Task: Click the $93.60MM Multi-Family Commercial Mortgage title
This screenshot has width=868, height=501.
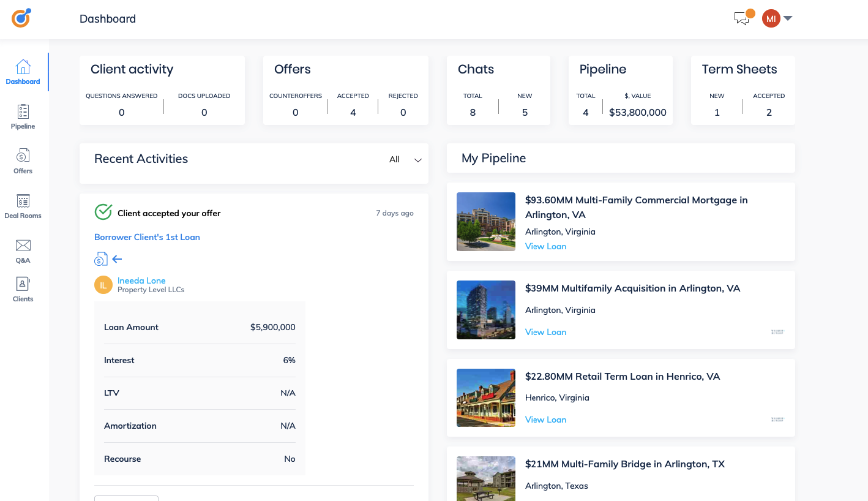Action: (x=637, y=208)
